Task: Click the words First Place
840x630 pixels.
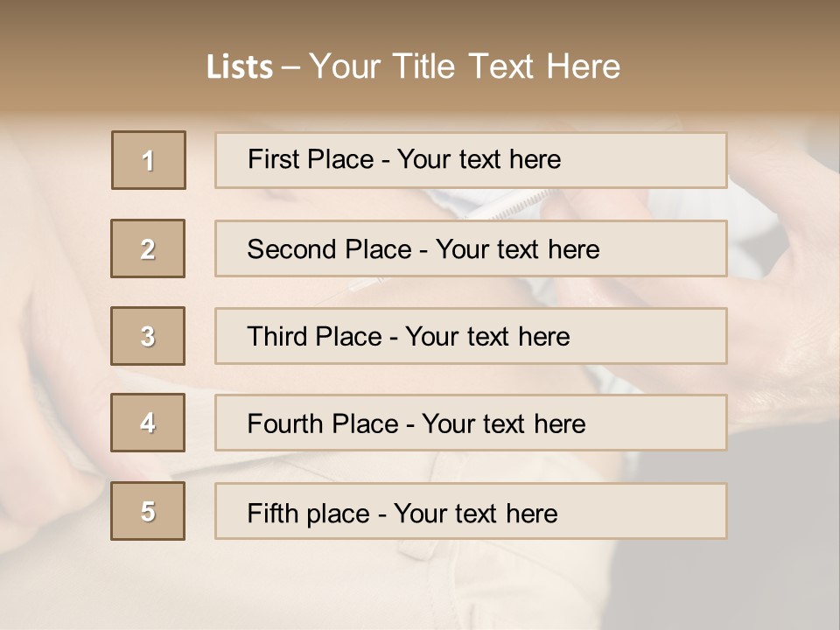Action: 311,159
